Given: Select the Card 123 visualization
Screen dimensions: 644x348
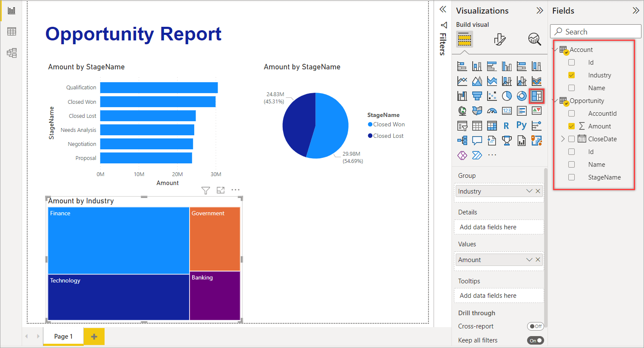Looking at the screenshot, I should (x=507, y=111).
